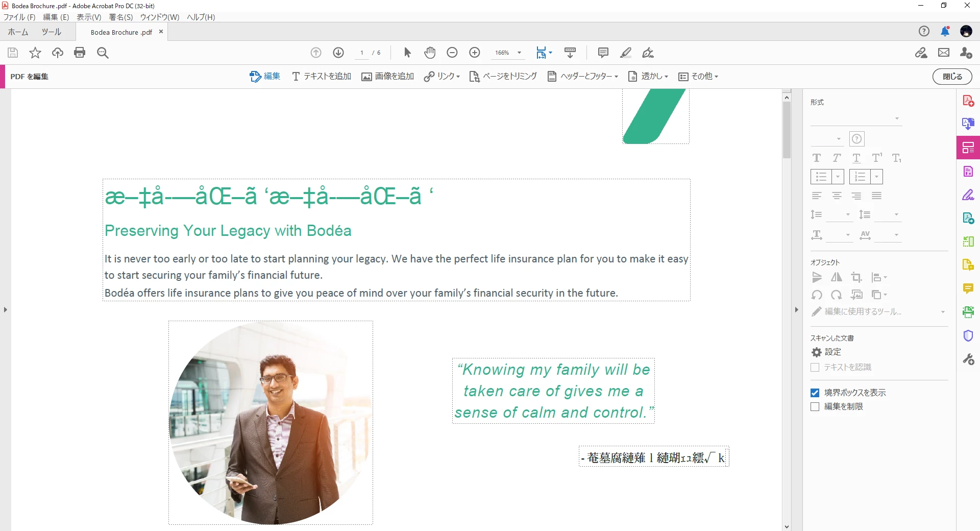
Task: Open bulleted list style dropdown arrow
Action: (x=838, y=177)
